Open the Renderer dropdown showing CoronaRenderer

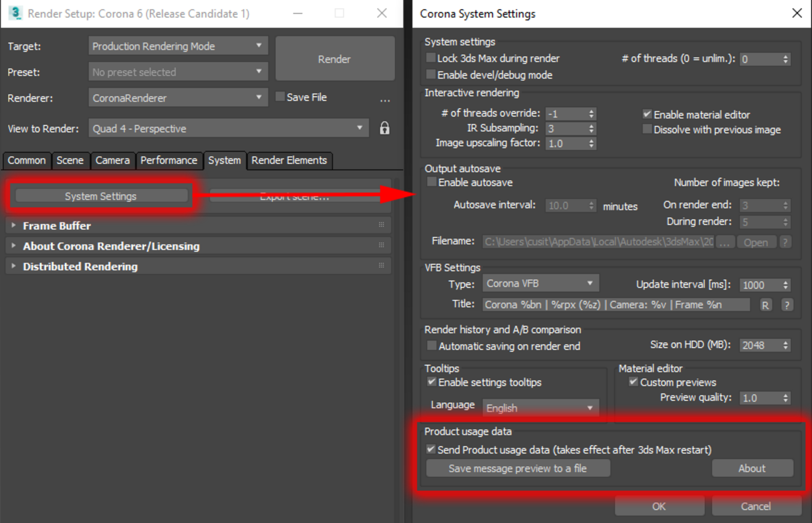coord(178,97)
